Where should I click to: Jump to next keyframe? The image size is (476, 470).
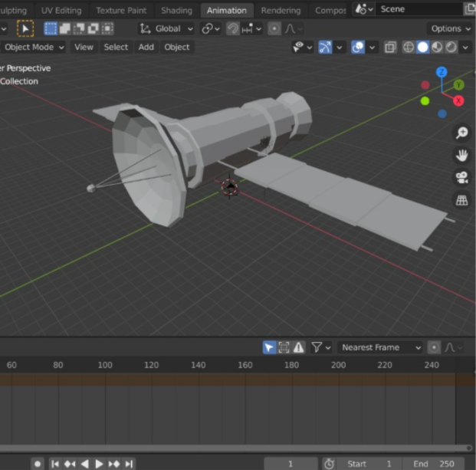click(114, 464)
